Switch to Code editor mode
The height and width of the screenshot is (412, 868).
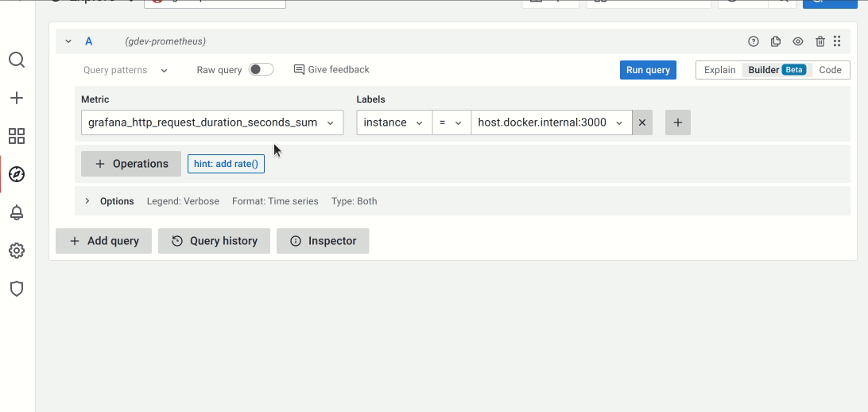tap(830, 70)
